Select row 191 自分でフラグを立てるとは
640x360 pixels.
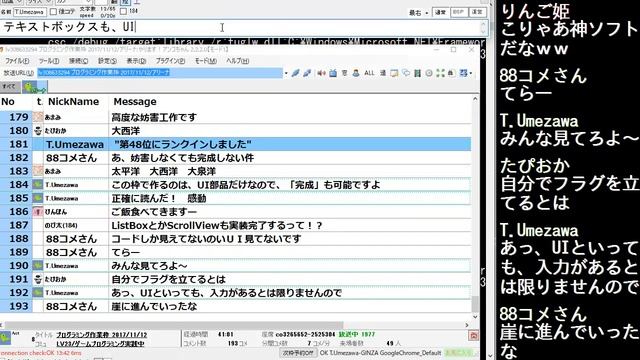[x=236, y=279]
